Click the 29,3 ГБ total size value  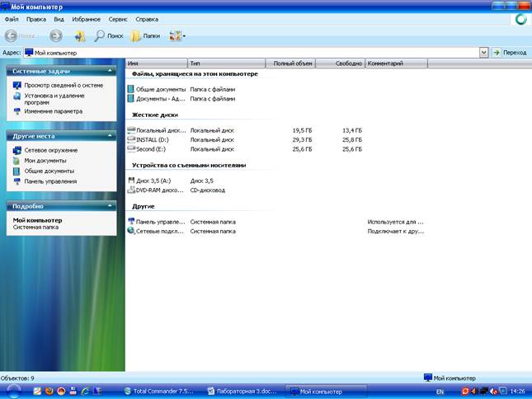point(302,139)
